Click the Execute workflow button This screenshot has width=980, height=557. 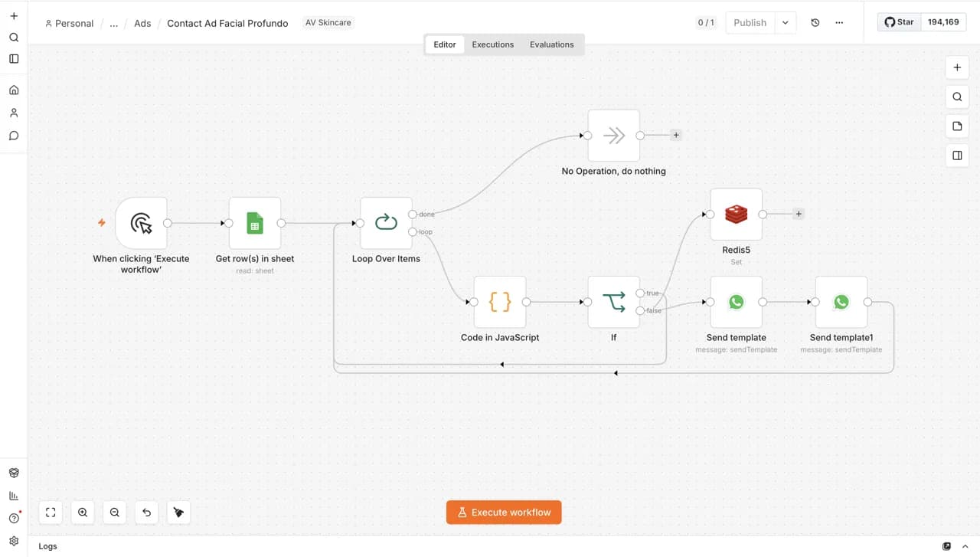[504, 513]
